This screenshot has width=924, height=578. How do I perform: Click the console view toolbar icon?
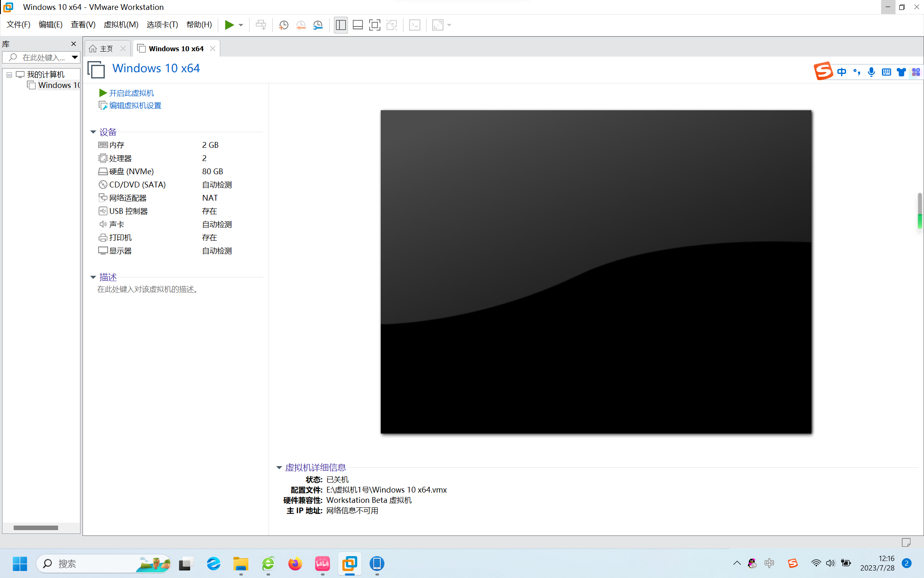[x=415, y=25]
